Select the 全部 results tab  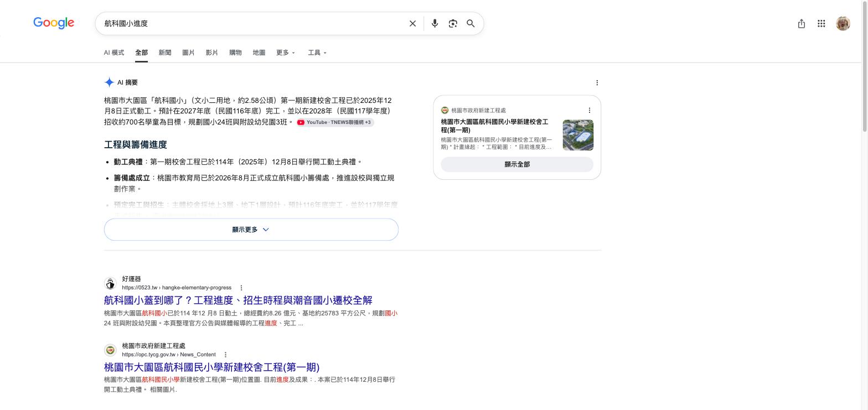tap(141, 53)
